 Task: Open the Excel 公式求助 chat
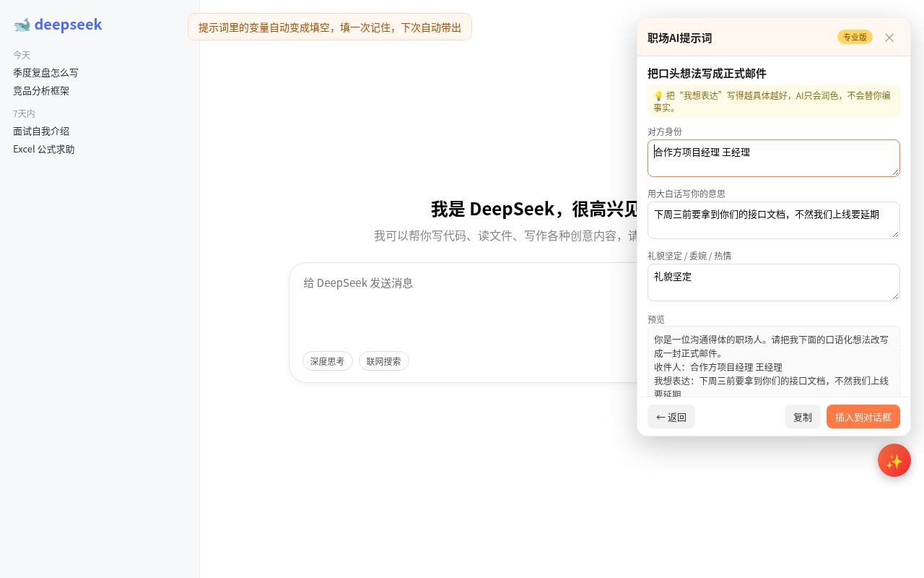[43, 150]
